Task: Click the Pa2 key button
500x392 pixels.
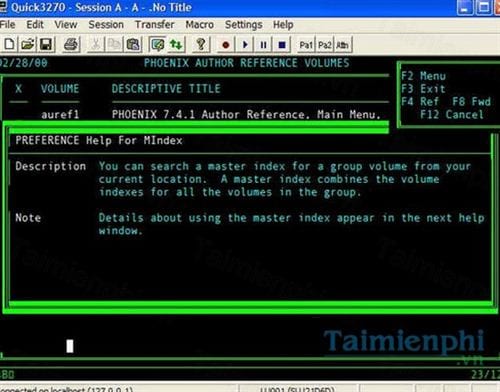Action: [324, 45]
